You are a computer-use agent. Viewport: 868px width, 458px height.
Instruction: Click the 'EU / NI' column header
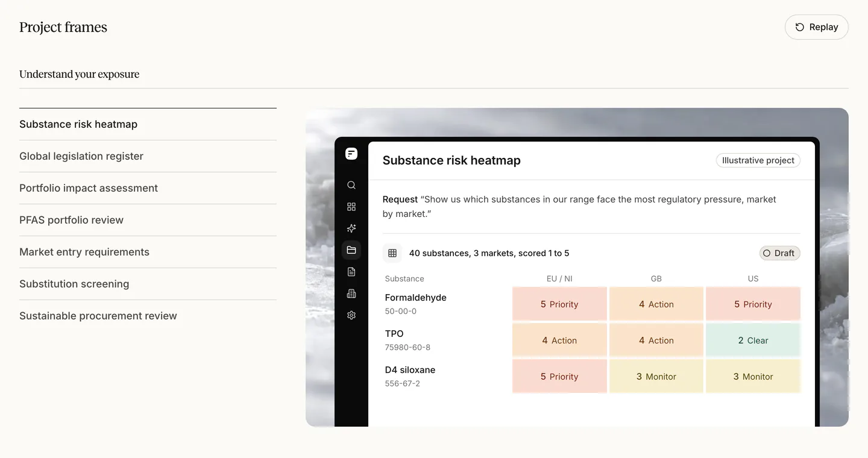pos(559,278)
